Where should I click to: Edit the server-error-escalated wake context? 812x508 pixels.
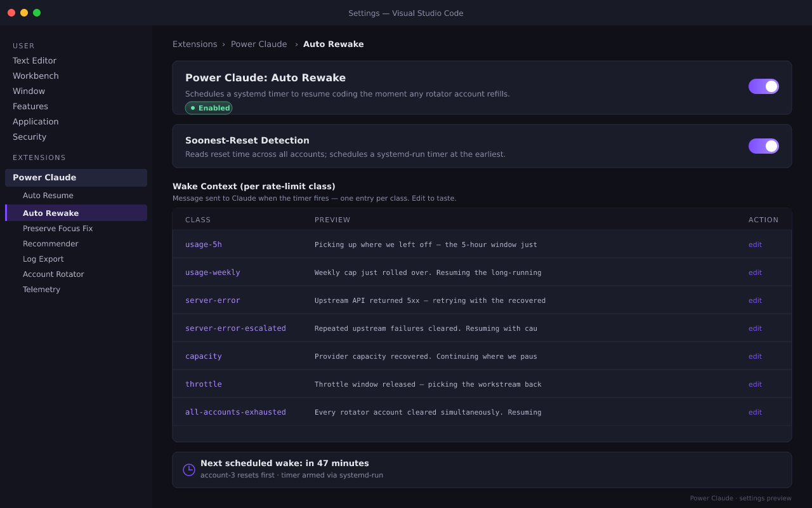(755, 328)
